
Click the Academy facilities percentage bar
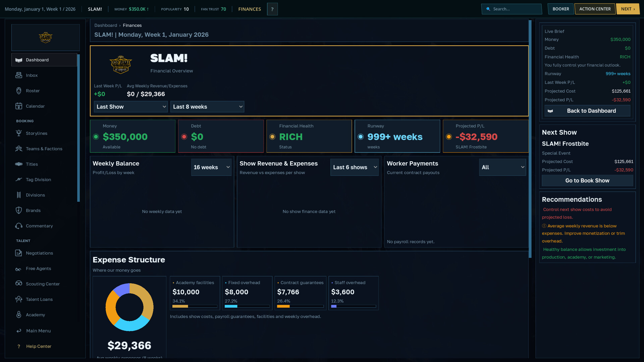pos(195,306)
